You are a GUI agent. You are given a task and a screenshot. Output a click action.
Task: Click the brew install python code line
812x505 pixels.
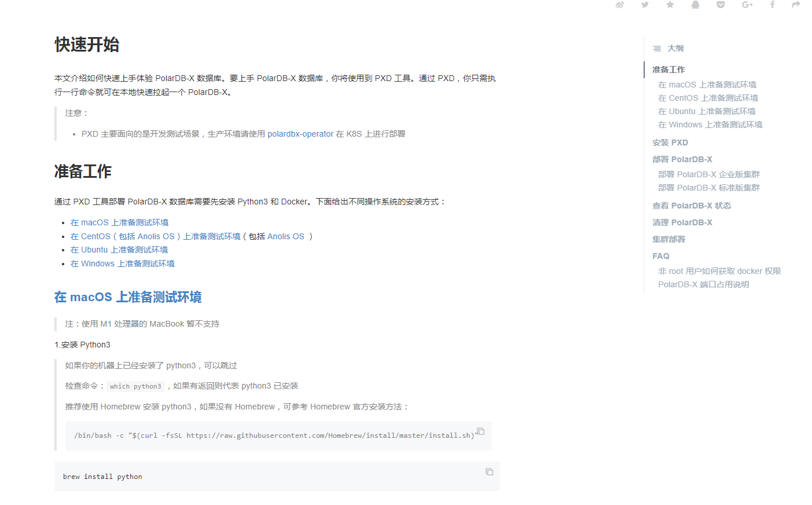(x=102, y=477)
